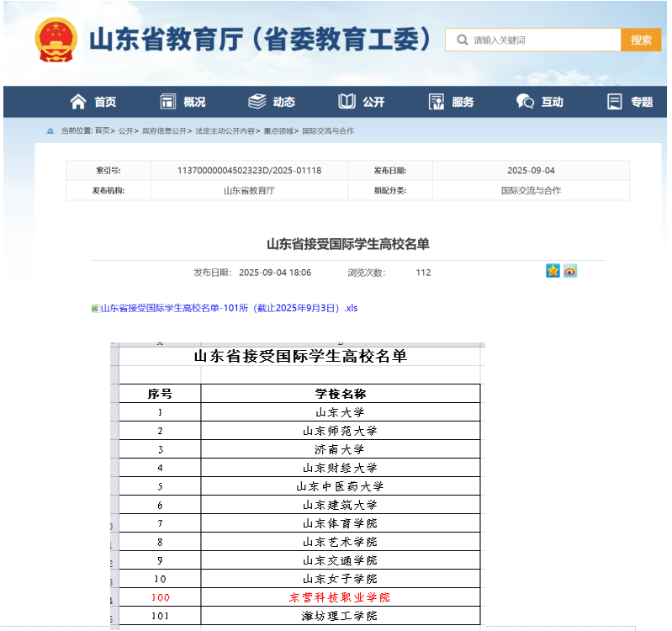The height and width of the screenshot is (631, 672).
Task: Open 国际交流与合作 breadcrumb link
Action: tap(328, 130)
